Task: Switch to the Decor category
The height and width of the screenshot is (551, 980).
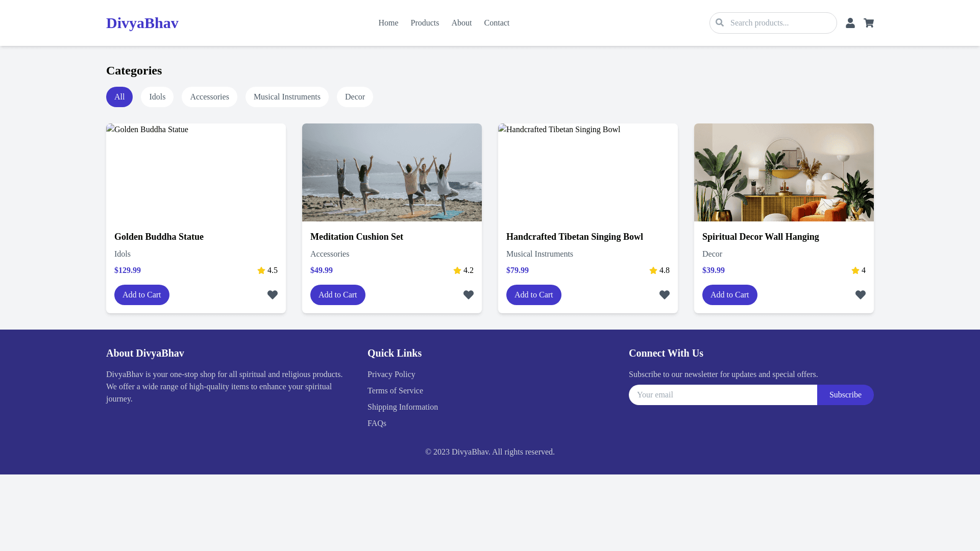Action: pos(355,97)
